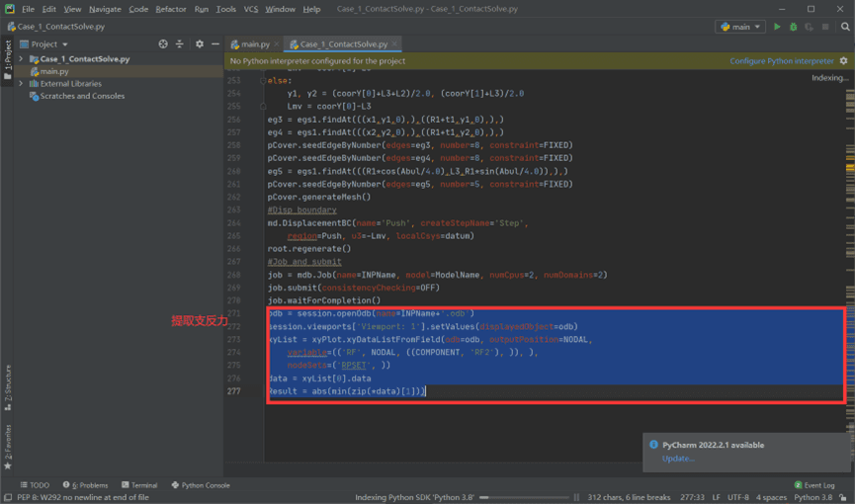
Task: Open the 6: Problems tool window
Action: click(x=85, y=485)
